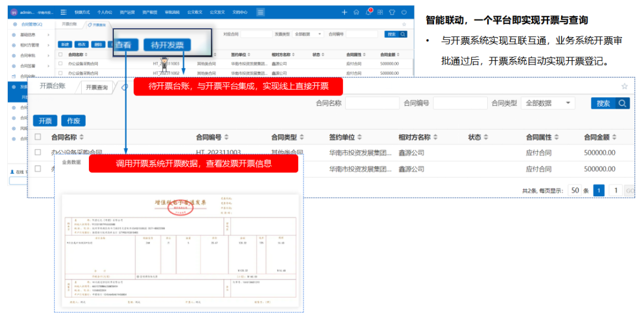The height and width of the screenshot is (317, 644).
Task: Focus 合同编号 input in enlarged panel
Action: pyautogui.click(x=460, y=103)
